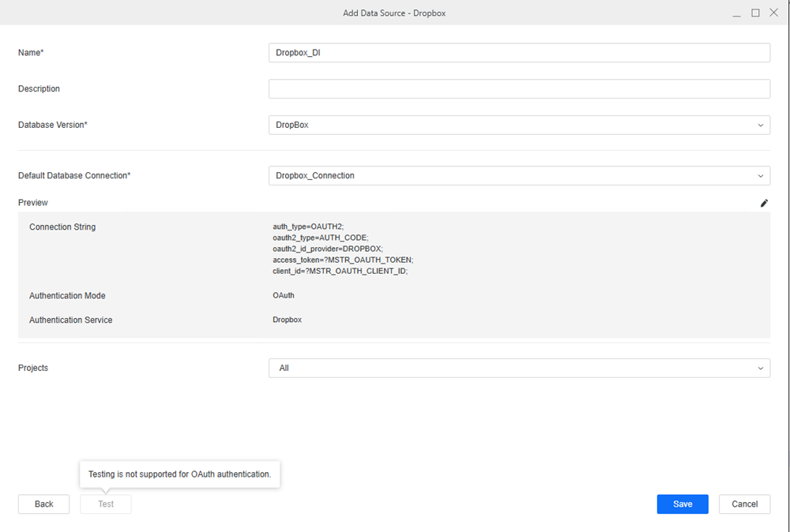Image resolution: width=790 pixels, height=532 pixels.
Task: Close the Add Data Source dialog
Action: [x=774, y=13]
